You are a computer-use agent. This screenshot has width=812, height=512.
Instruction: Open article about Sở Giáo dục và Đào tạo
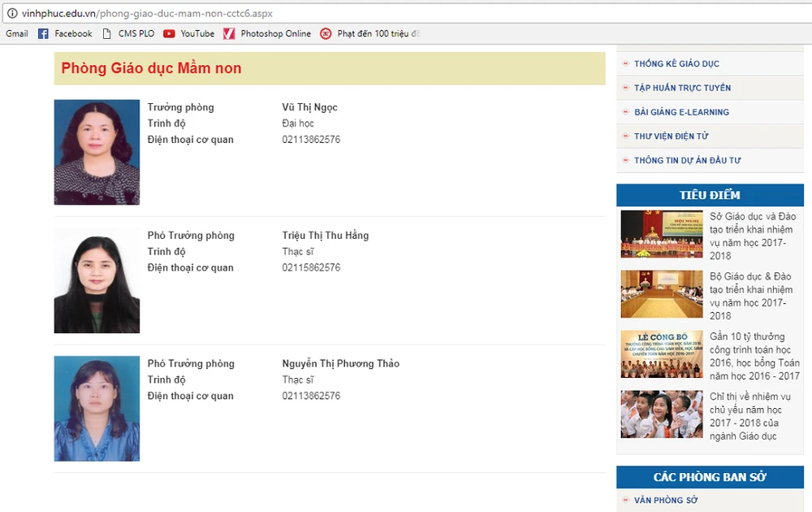pos(753,236)
